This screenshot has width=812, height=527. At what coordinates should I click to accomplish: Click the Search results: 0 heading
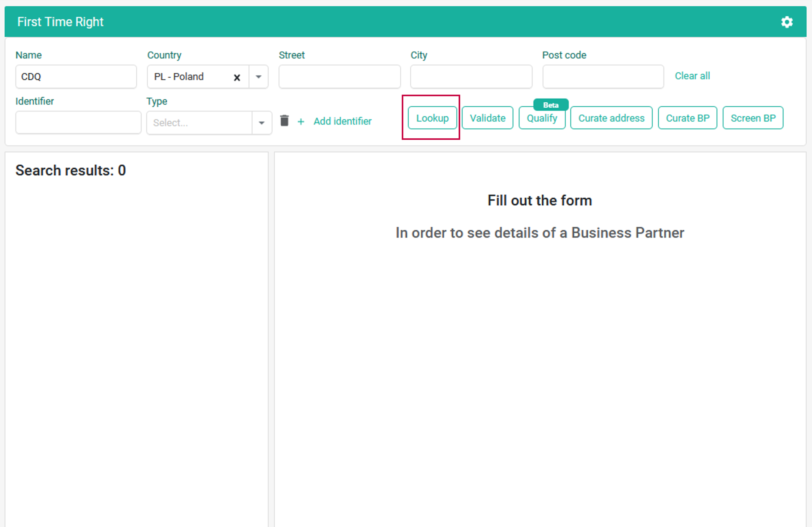(71, 171)
